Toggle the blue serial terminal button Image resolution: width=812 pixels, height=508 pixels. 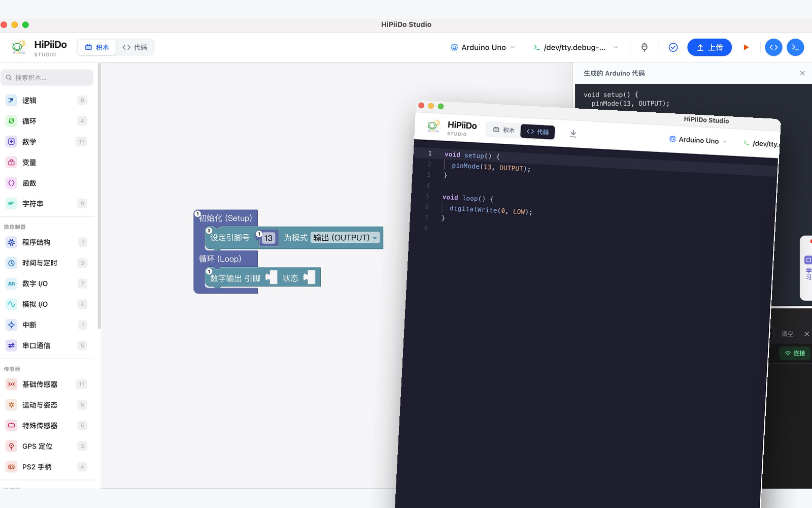tap(795, 47)
